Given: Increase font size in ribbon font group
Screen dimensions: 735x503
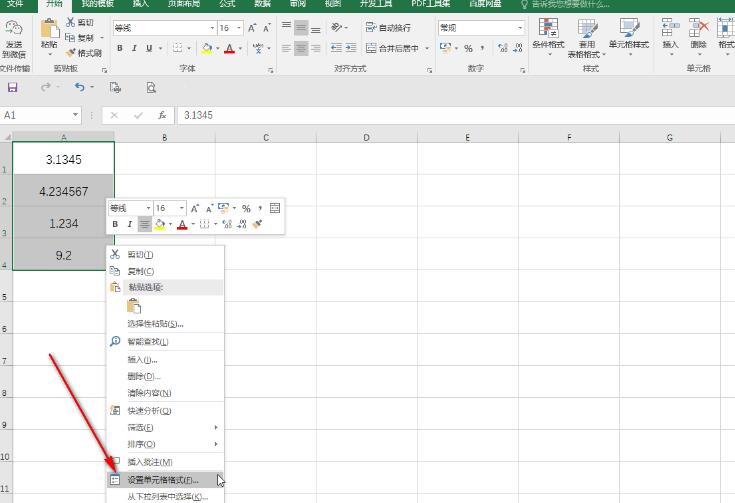Looking at the screenshot, I should (252, 28).
